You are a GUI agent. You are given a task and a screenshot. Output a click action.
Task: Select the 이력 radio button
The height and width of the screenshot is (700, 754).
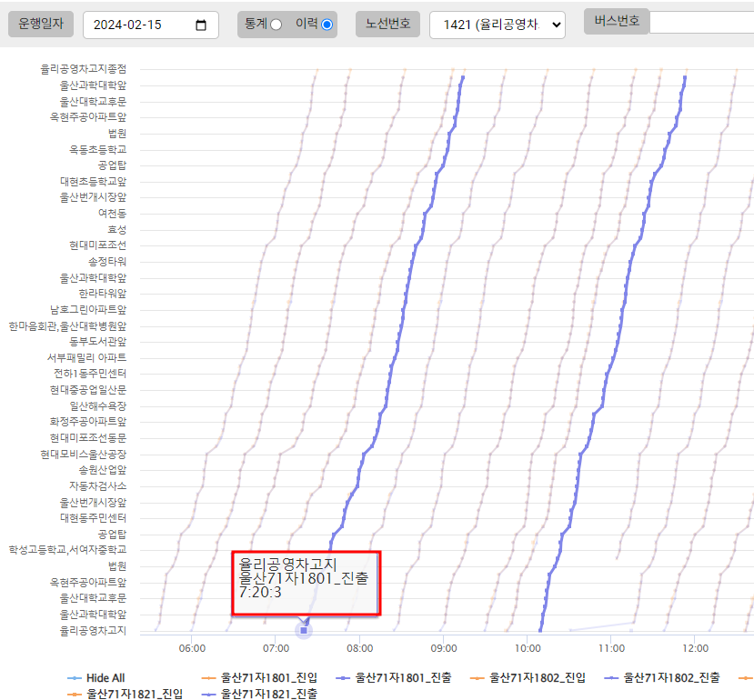tap(327, 25)
